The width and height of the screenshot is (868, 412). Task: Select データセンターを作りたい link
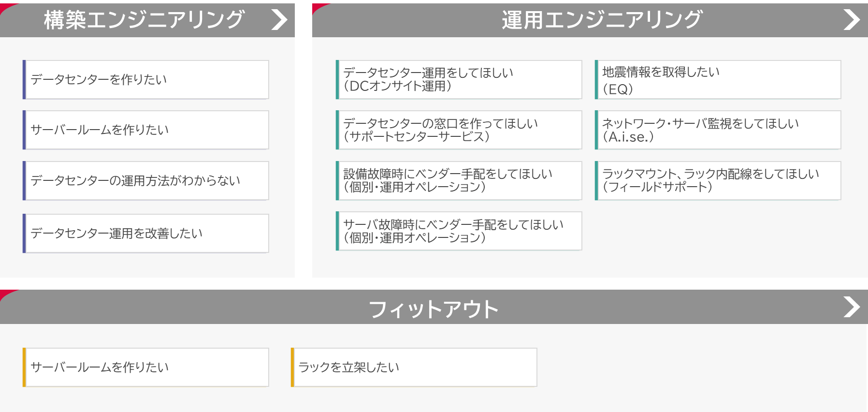(x=146, y=80)
